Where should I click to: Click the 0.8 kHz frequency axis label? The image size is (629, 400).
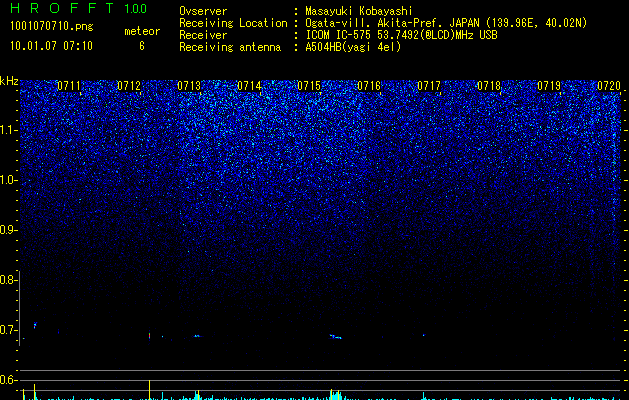[x=9, y=280]
